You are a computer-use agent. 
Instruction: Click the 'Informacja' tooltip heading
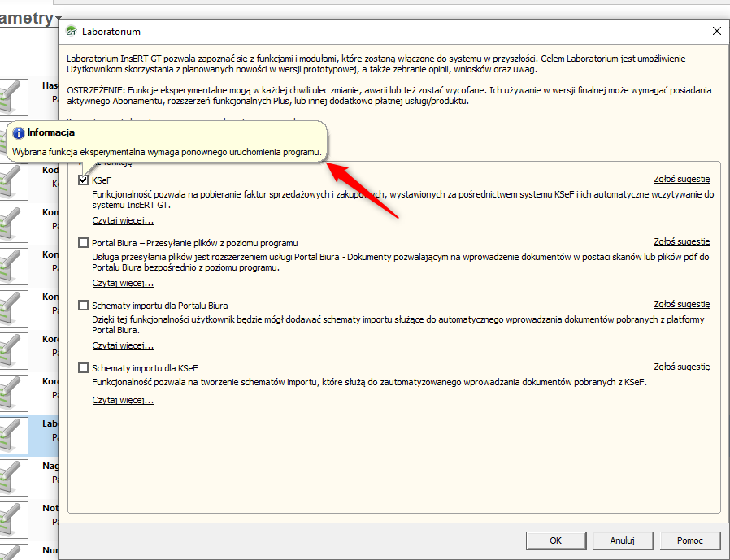coord(50,132)
